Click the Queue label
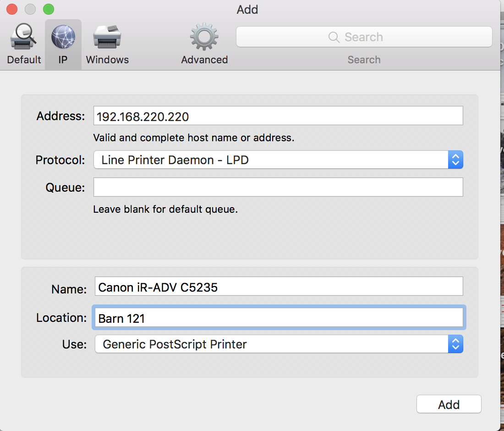504x431 pixels. pos(65,188)
